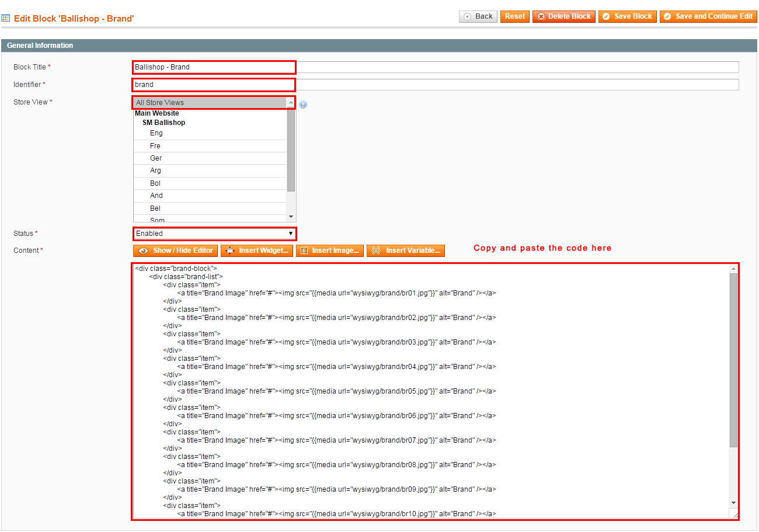The image size is (759, 532).
Task: Toggle Show / Hide Editor
Action: click(x=175, y=251)
